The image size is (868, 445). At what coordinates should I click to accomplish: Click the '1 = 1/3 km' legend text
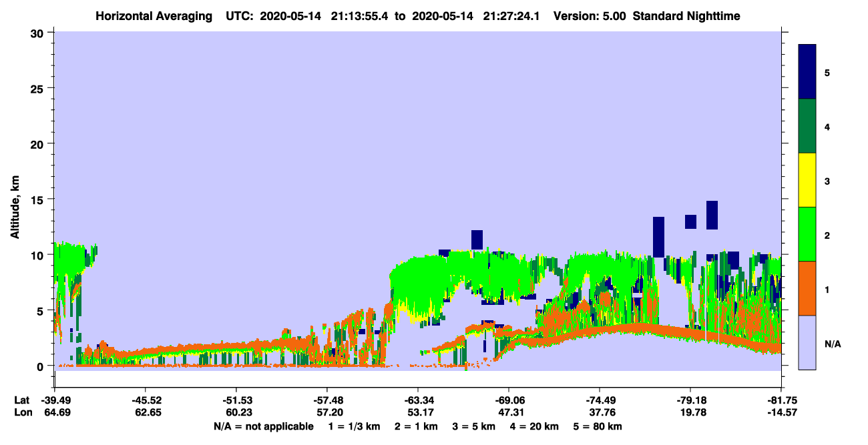[x=355, y=426]
